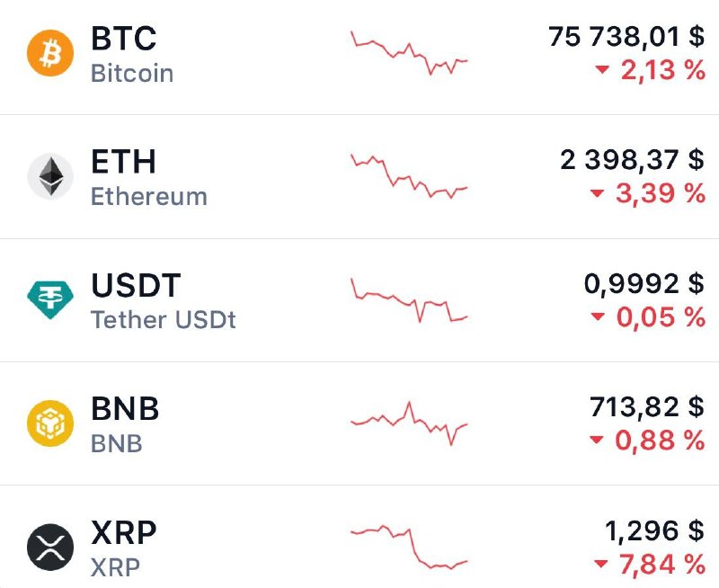Open the BTC sparkline chart

(409, 53)
